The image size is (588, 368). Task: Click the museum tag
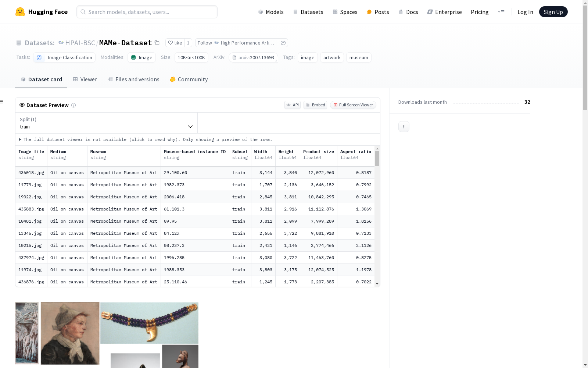[x=359, y=57]
